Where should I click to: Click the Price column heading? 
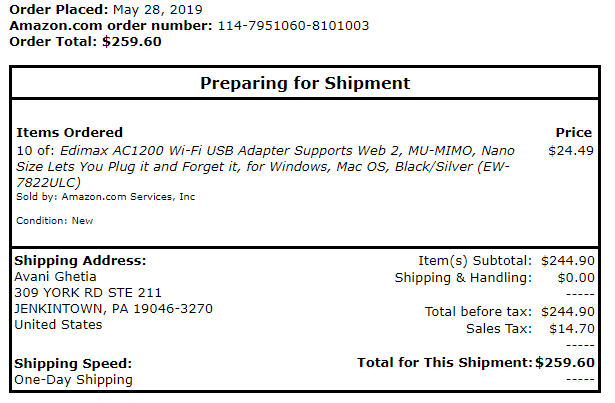pyautogui.click(x=574, y=132)
